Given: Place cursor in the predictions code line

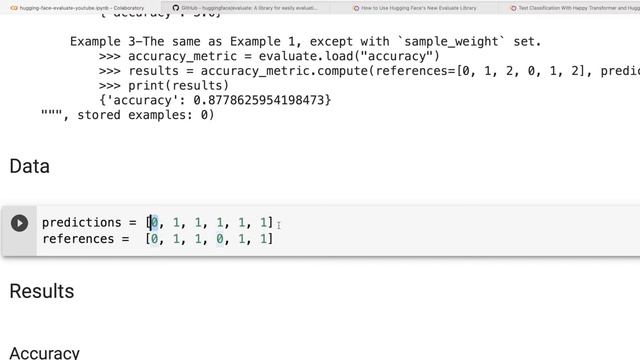Looking at the screenshot, I should click(158, 222).
